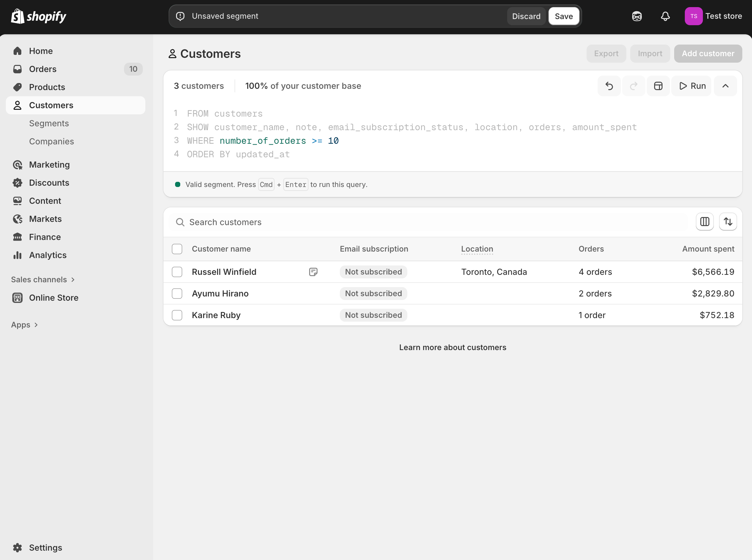Click the Amount spent column header
Viewport: 752px width, 560px height.
708,249
